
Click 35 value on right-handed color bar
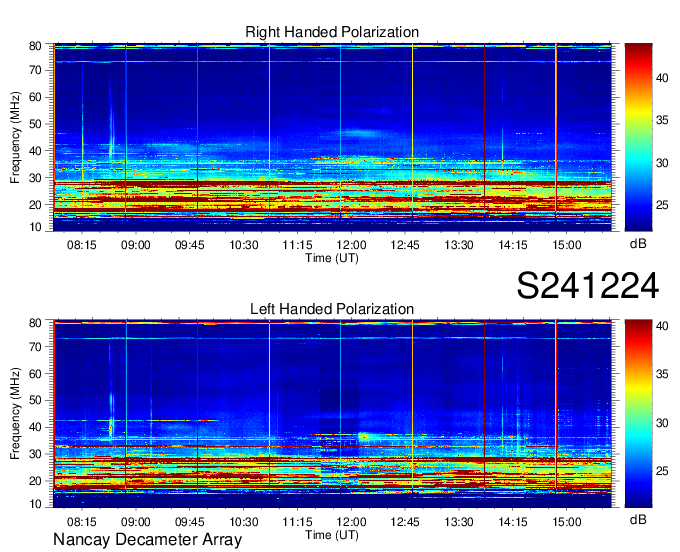(662, 120)
